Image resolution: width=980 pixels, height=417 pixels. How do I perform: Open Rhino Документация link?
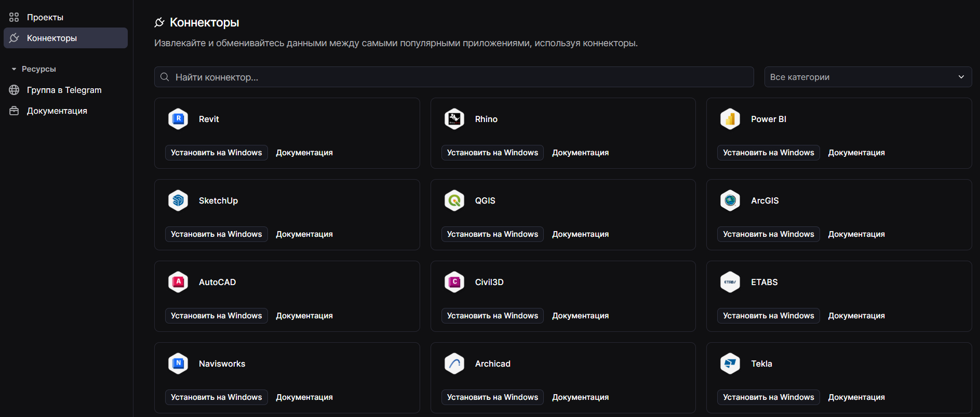(581, 153)
